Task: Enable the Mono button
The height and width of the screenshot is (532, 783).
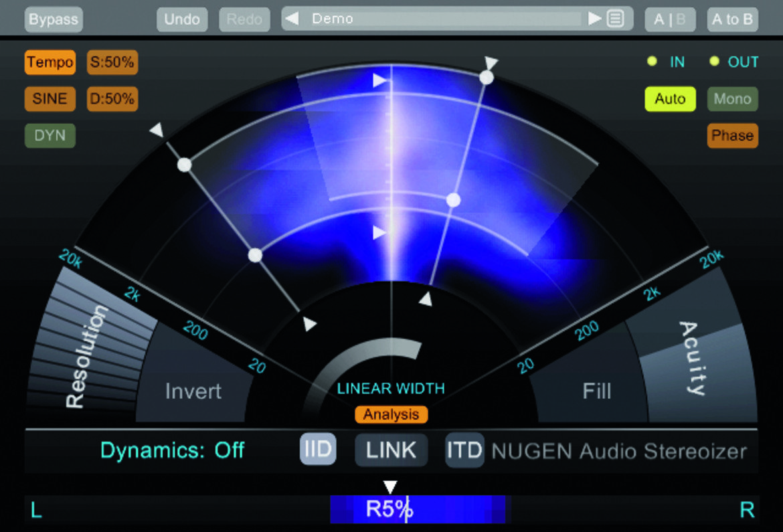Action: (733, 99)
